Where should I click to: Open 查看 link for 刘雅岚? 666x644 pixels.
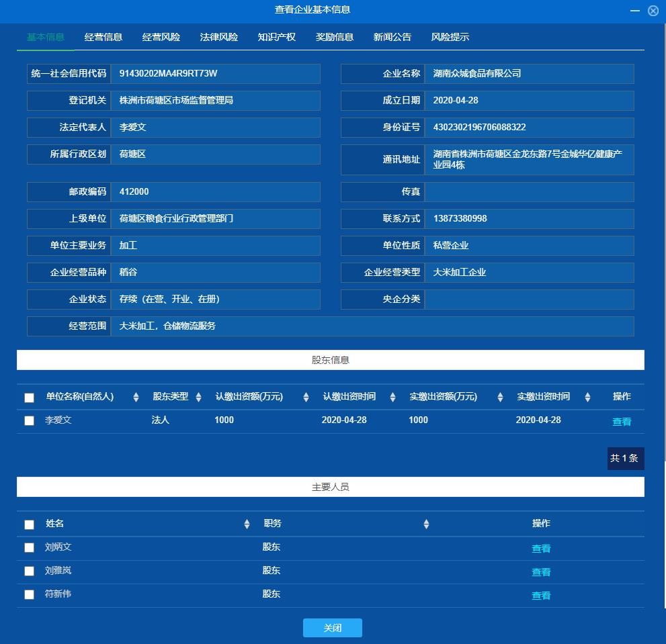point(541,572)
